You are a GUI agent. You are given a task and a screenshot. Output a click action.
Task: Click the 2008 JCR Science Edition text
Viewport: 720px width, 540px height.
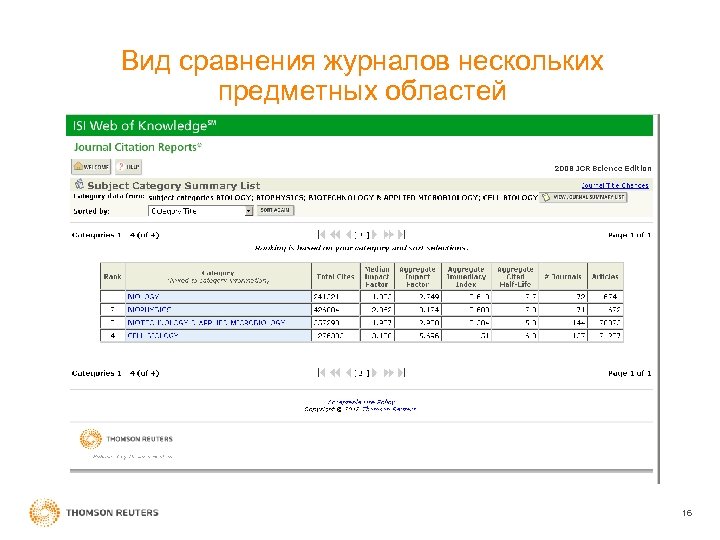[x=602, y=168]
